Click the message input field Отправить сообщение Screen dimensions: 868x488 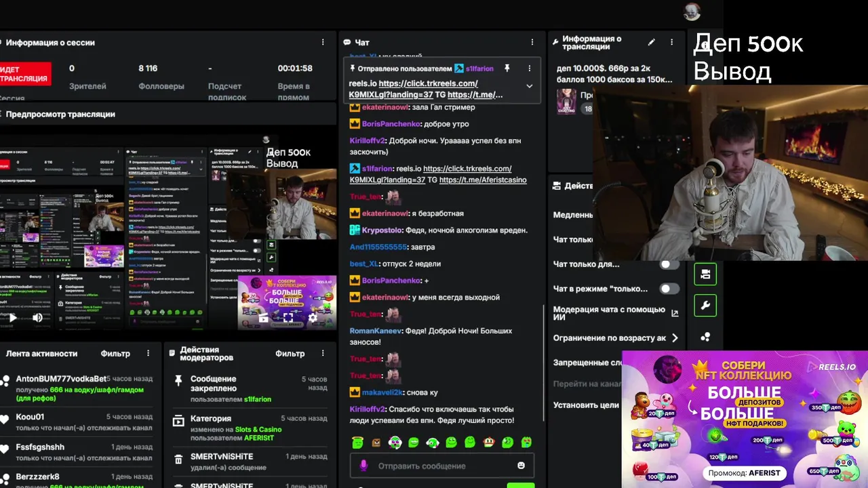coord(441,466)
